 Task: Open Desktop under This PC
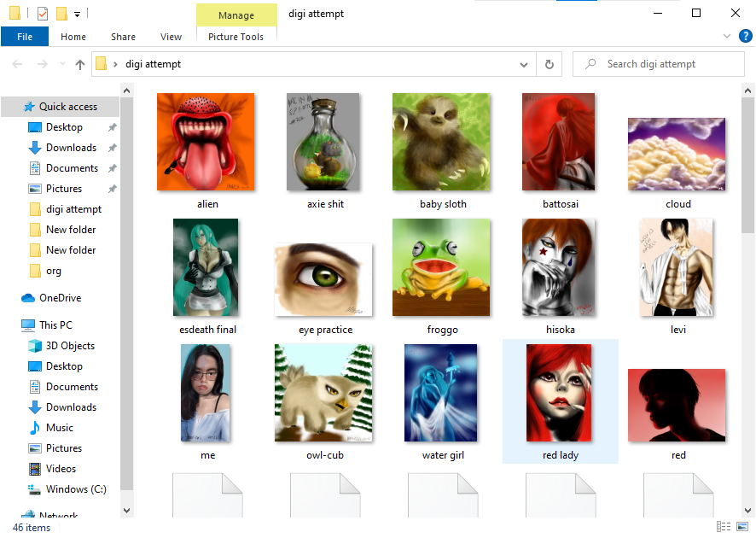[64, 366]
